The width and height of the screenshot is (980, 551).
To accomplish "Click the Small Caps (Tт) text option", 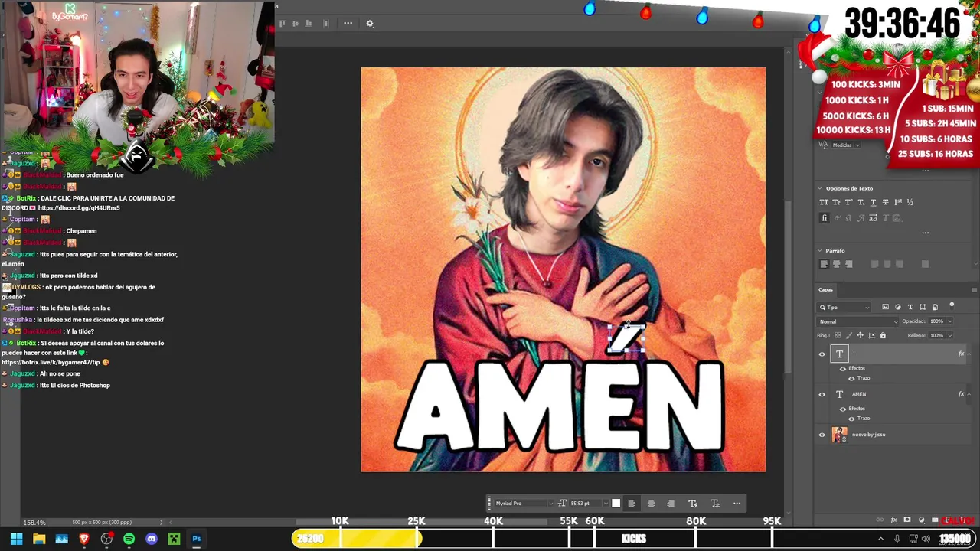I will pos(836,202).
